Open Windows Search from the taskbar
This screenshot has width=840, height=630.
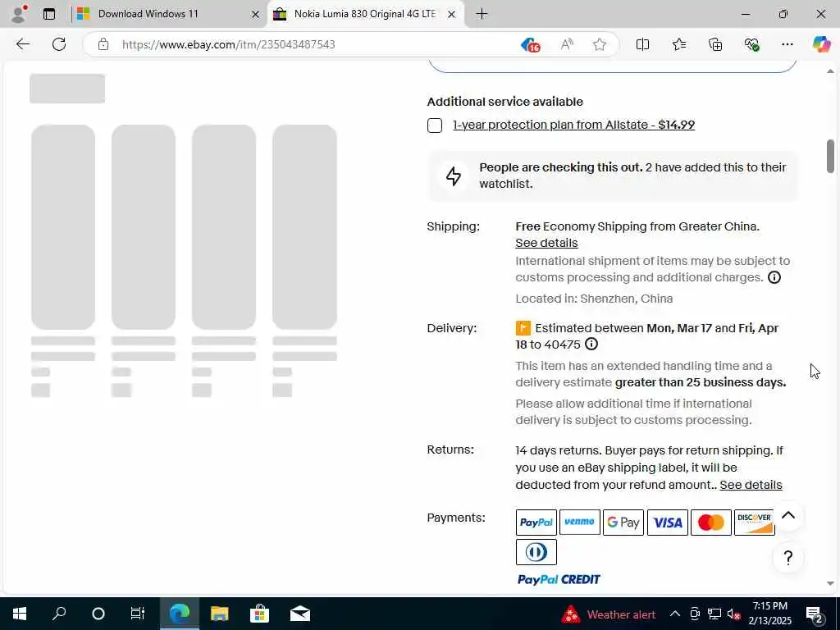coord(59,614)
